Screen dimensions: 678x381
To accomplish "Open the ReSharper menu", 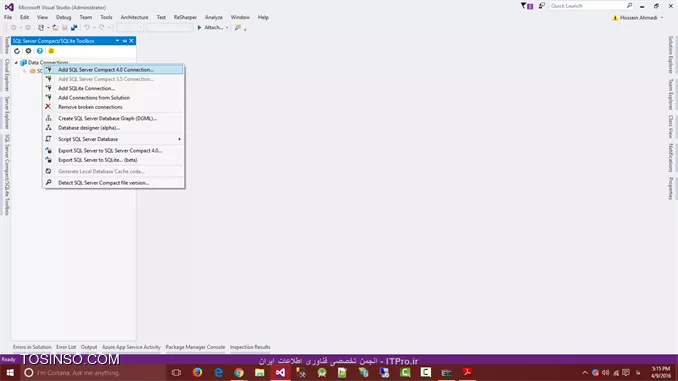I will point(185,17).
